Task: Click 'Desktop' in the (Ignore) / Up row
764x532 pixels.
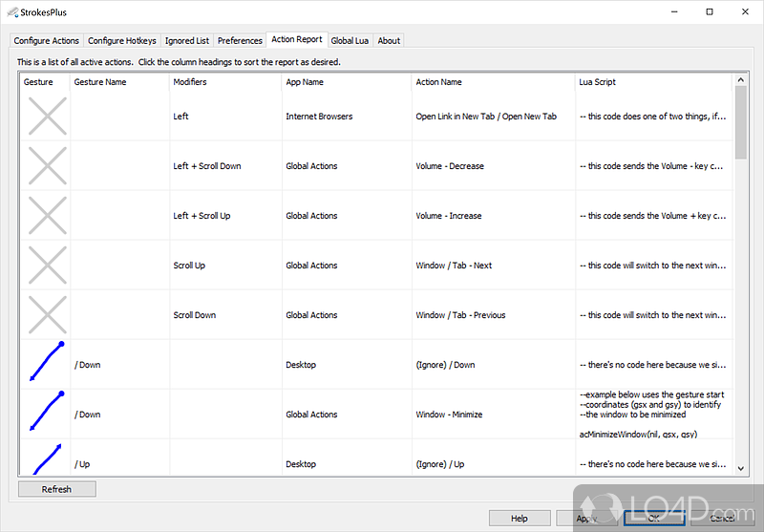Action: pyautogui.click(x=301, y=464)
